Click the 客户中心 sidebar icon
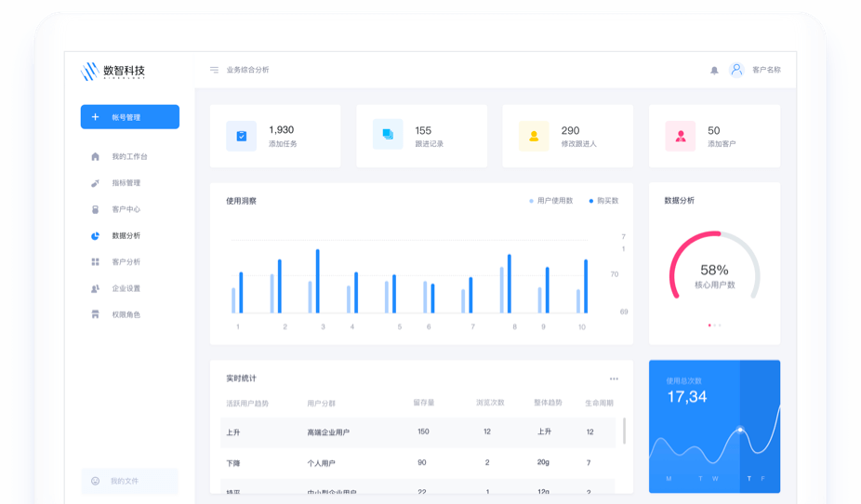861x504 pixels. coord(95,209)
